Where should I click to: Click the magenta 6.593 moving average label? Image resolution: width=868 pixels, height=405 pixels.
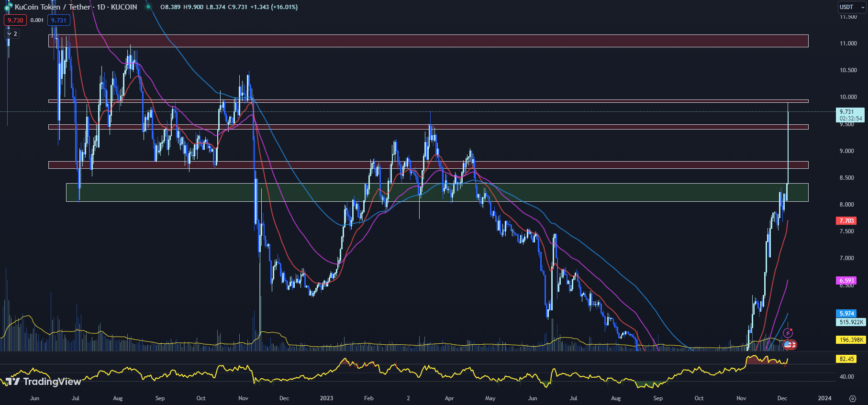[x=846, y=281]
